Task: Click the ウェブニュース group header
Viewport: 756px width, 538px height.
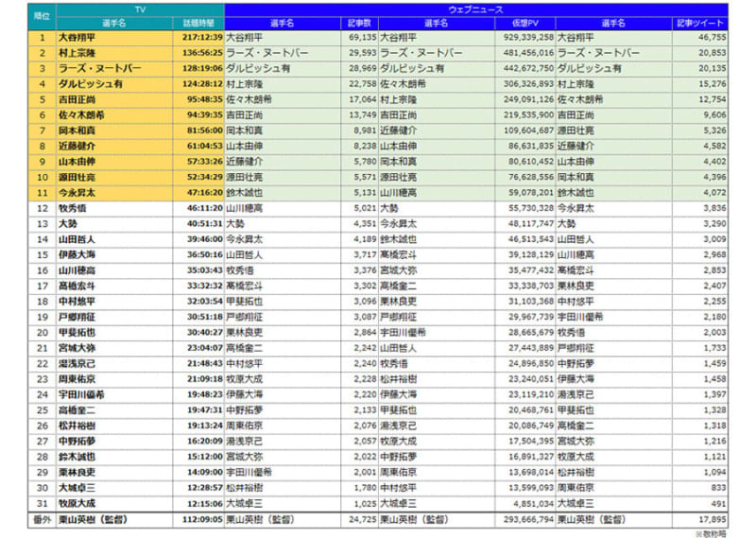Action: tap(475, 9)
